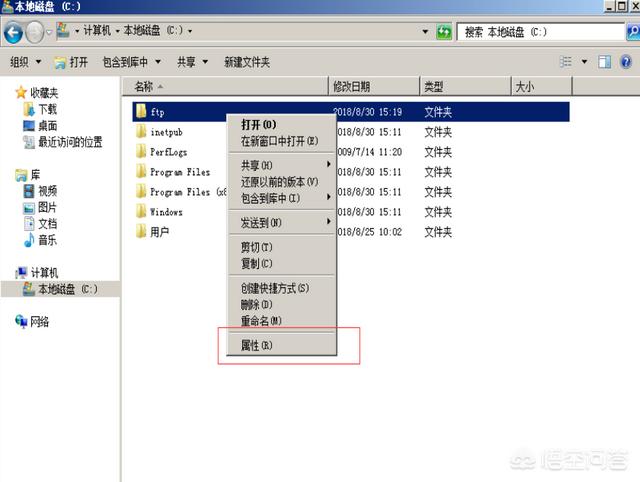Choose 创建快捷方式(S) in context menu
Image resolution: width=640 pixels, height=482 pixels.
[x=282, y=288]
